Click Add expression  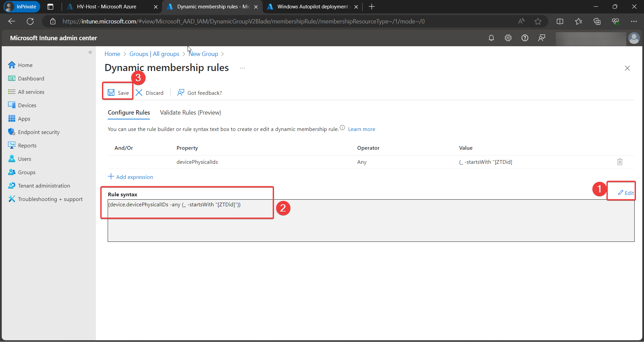point(130,177)
